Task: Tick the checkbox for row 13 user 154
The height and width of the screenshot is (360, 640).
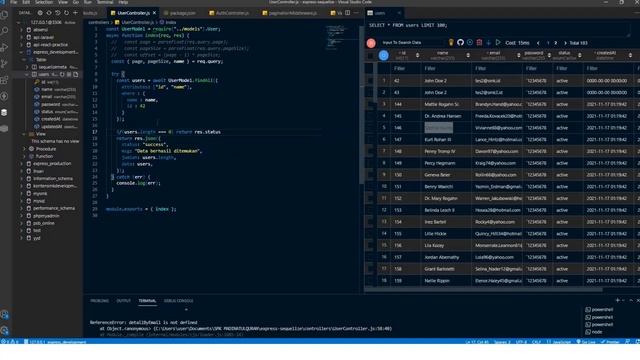Action: (370, 222)
